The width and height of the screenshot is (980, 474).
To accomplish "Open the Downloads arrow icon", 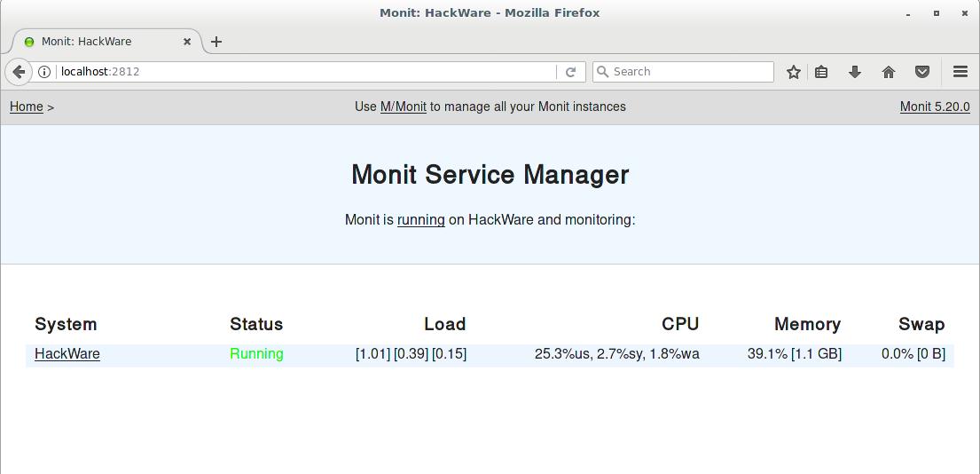I will point(855,72).
